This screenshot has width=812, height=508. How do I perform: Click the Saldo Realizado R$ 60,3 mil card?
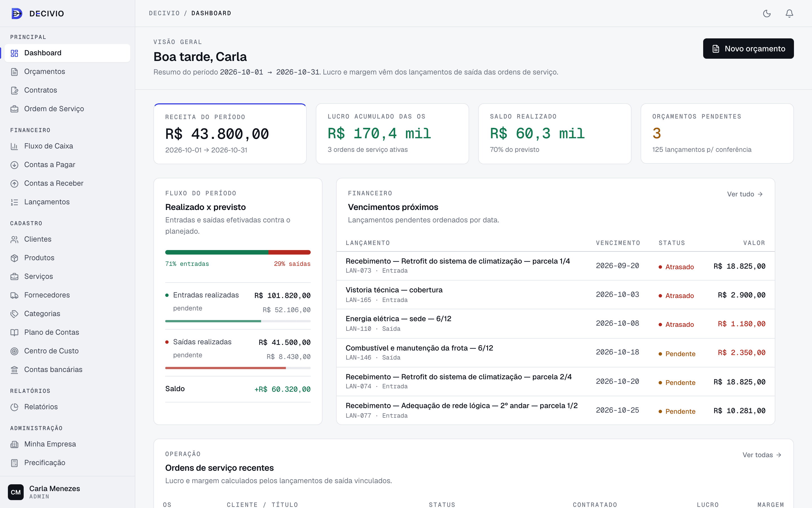tap(555, 134)
